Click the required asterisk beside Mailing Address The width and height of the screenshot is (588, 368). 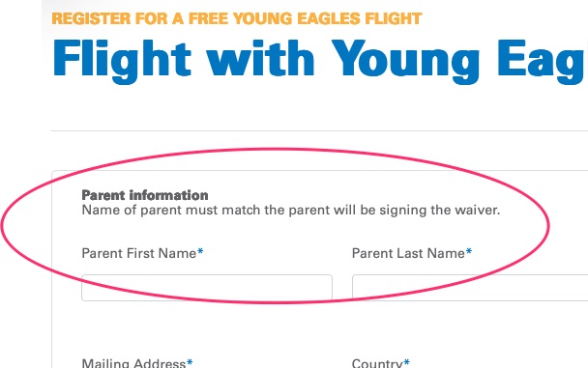pyautogui.click(x=190, y=362)
